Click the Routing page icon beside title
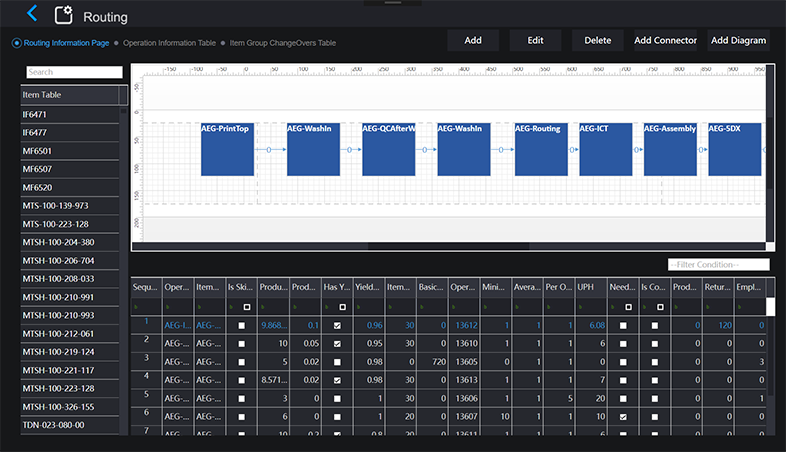Image resolution: width=786 pixels, height=452 pixels. pyautogui.click(x=64, y=15)
